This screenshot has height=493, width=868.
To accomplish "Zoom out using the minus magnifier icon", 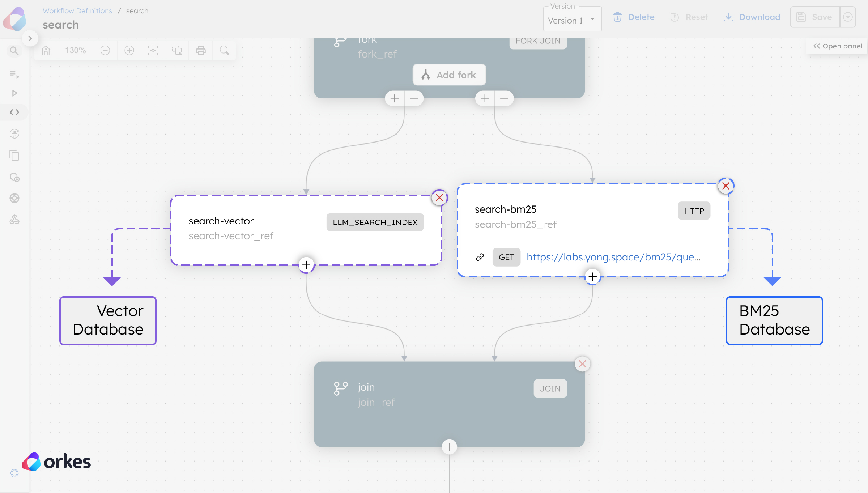I will 105,50.
